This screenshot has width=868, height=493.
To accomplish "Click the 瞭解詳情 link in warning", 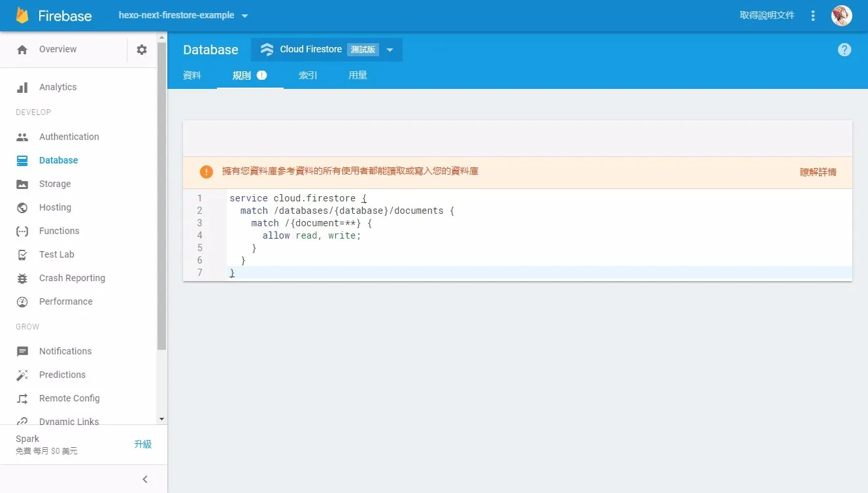I will [x=818, y=172].
